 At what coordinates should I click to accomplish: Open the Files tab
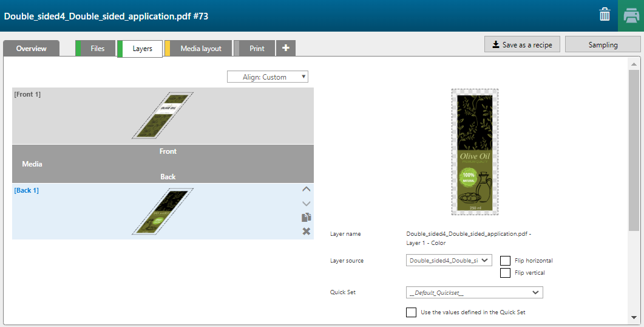pyautogui.click(x=97, y=49)
